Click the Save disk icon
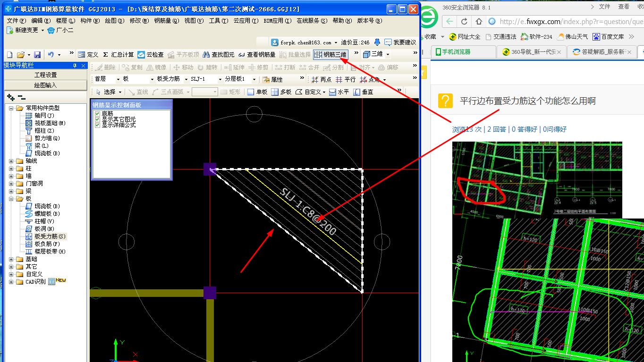 tap(37, 55)
